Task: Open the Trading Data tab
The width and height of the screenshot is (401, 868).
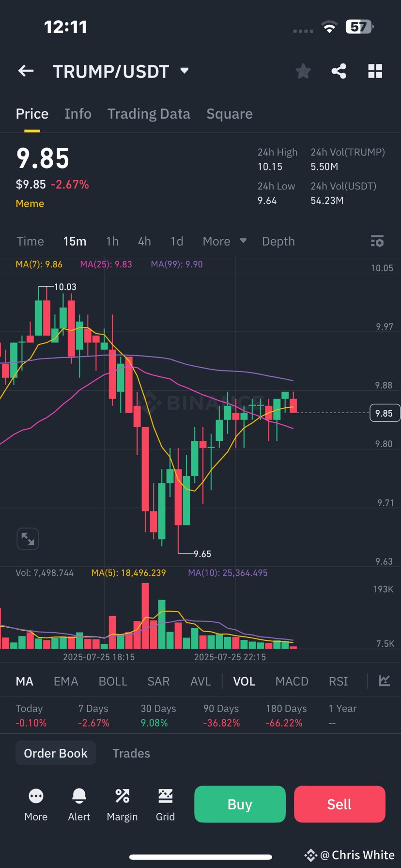Action: click(x=149, y=114)
